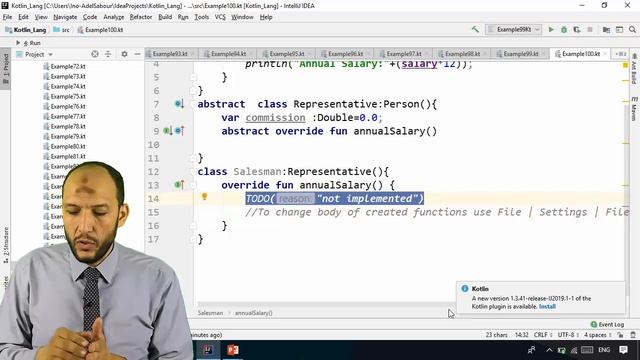Click the overrides gutter icon on line 13
The width and height of the screenshot is (640, 360).
pyautogui.click(x=179, y=185)
